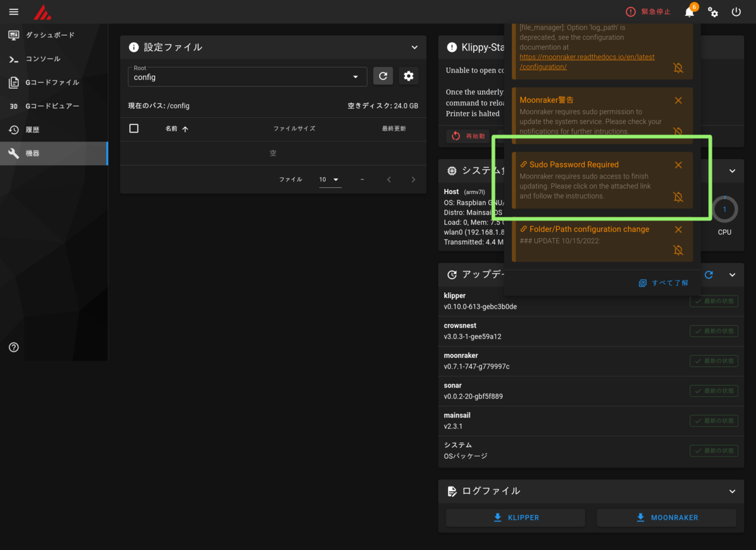This screenshot has height=550, width=756.
Task: Toggle the select-all files checkbox
Action: tap(134, 129)
